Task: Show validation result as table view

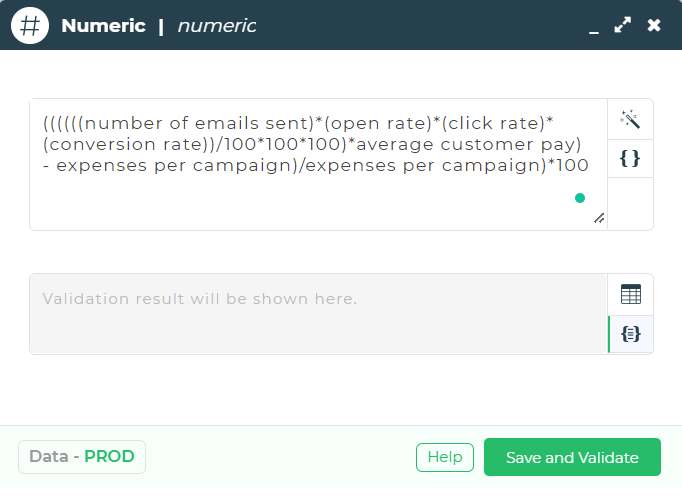Action: tap(631, 294)
